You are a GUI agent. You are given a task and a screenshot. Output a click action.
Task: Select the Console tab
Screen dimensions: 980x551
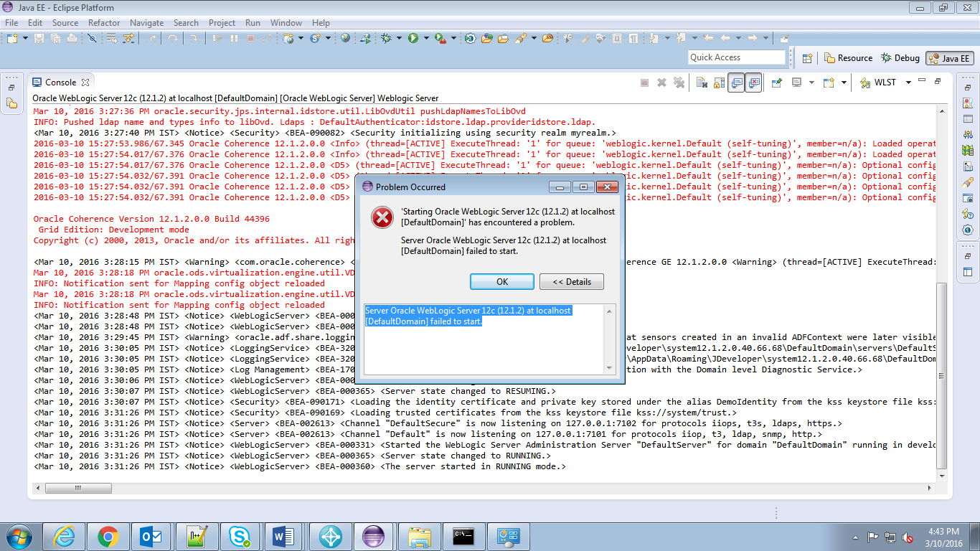pos(60,83)
